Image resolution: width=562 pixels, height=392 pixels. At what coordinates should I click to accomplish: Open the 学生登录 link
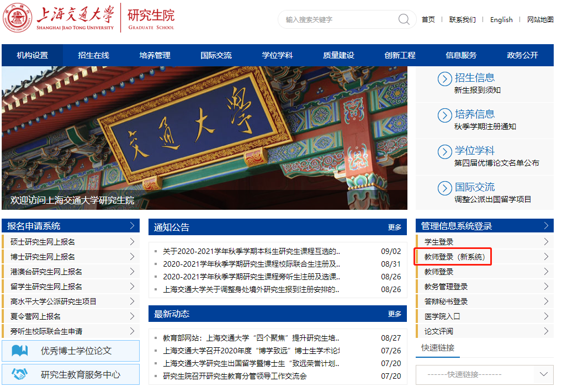[x=439, y=242]
